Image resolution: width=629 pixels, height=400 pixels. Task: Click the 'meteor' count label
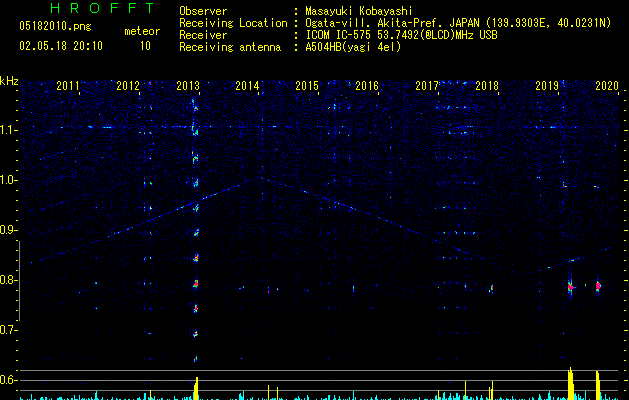point(142,31)
